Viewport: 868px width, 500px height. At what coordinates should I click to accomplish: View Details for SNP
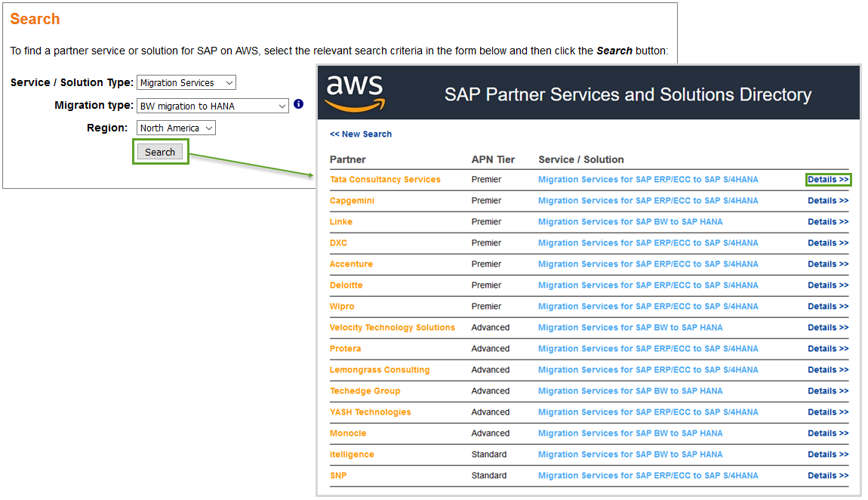[x=828, y=475]
